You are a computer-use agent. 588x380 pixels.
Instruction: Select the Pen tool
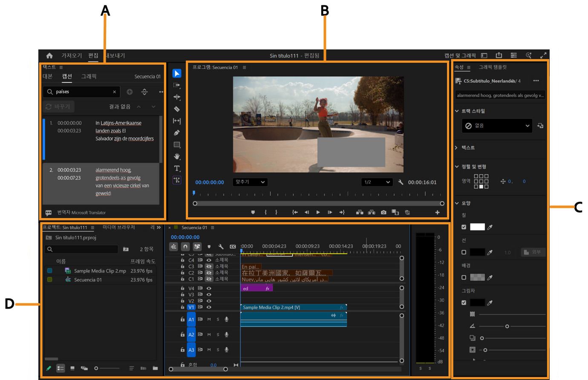(177, 133)
